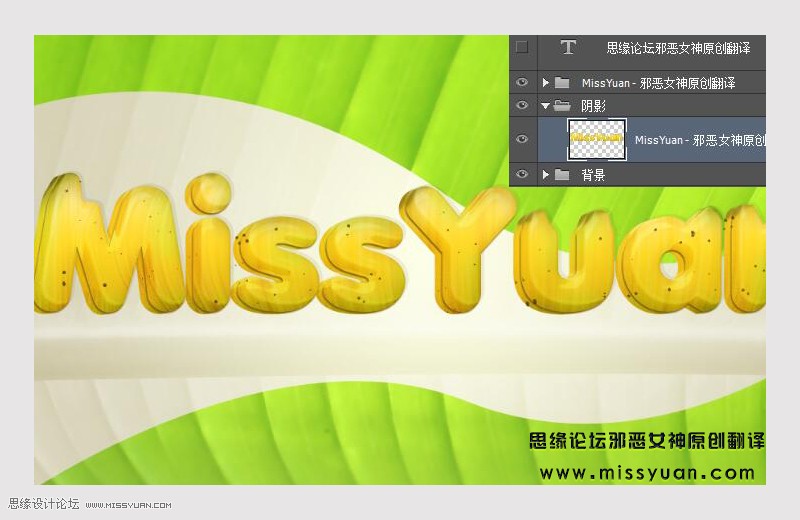The width and height of the screenshot is (800, 520).
Task: Click the 思缘设计论坛 watermark link at bottom
Action: [44, 504]
